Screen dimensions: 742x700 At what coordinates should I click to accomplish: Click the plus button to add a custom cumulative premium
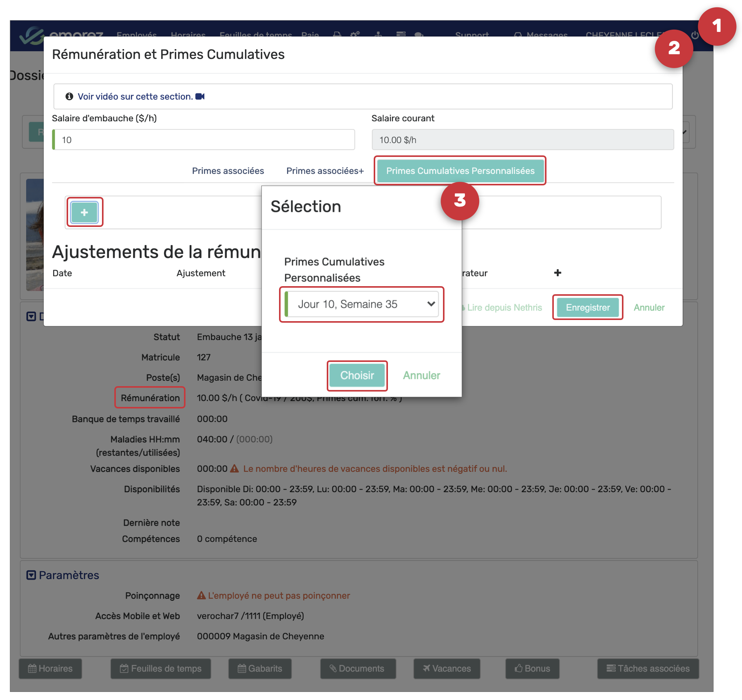pyautogui.click(x=84, y=212)
